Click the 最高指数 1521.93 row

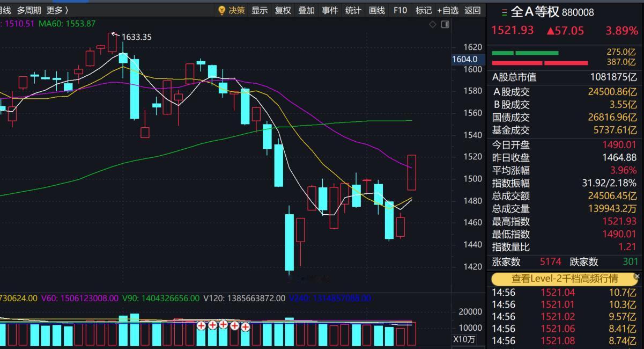click(x=564, y=221)
